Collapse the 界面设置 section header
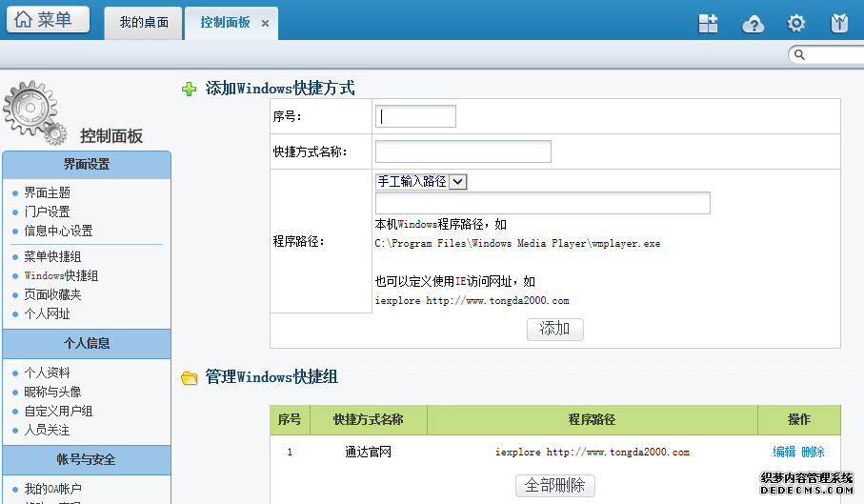Image resolution: width=864 pixels, height=504 pixels. click(x=87, y=164)
